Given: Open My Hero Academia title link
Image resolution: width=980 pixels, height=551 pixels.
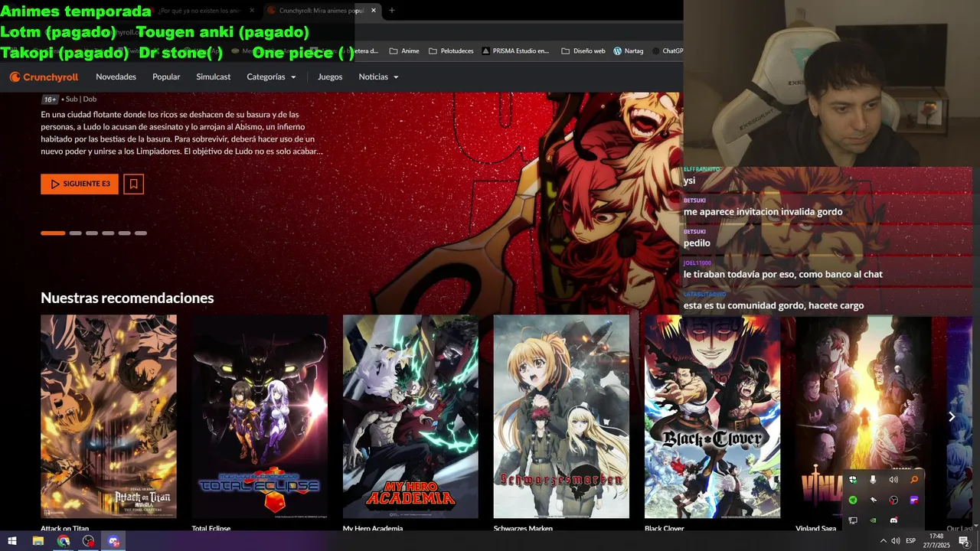Looking at the screenshot, I should point(373,528).
